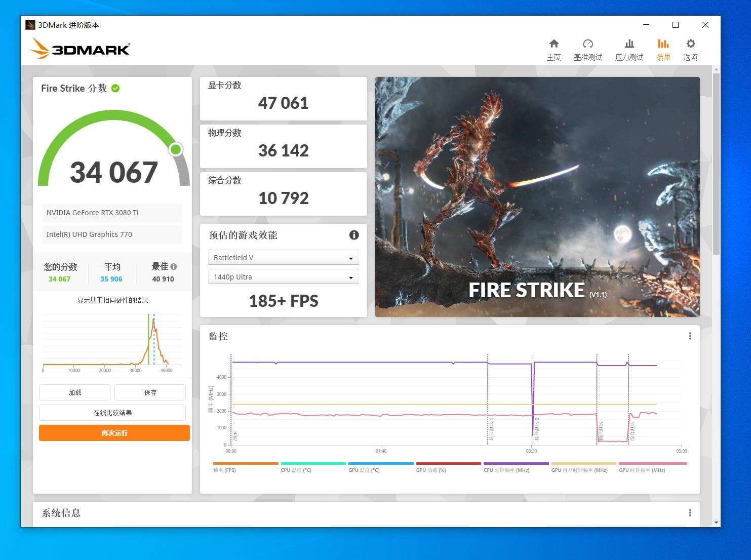
Task: Click the vertical scrollbar thumb
Action: click(716, 164)
